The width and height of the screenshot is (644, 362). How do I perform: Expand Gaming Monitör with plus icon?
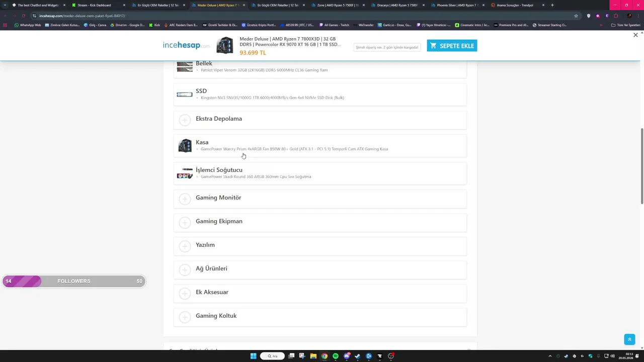click(x=185, y=199)
